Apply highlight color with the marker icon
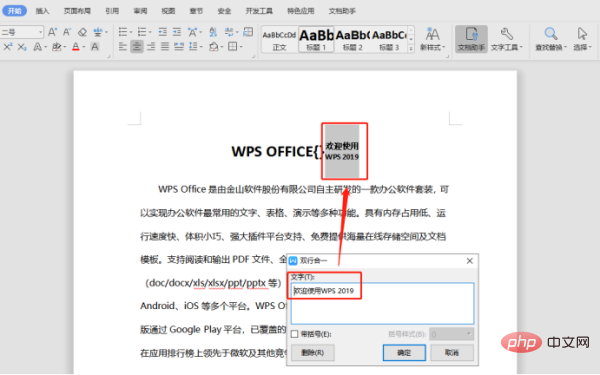The width and height of the screenshot is (600, 375). pos(57,47)
